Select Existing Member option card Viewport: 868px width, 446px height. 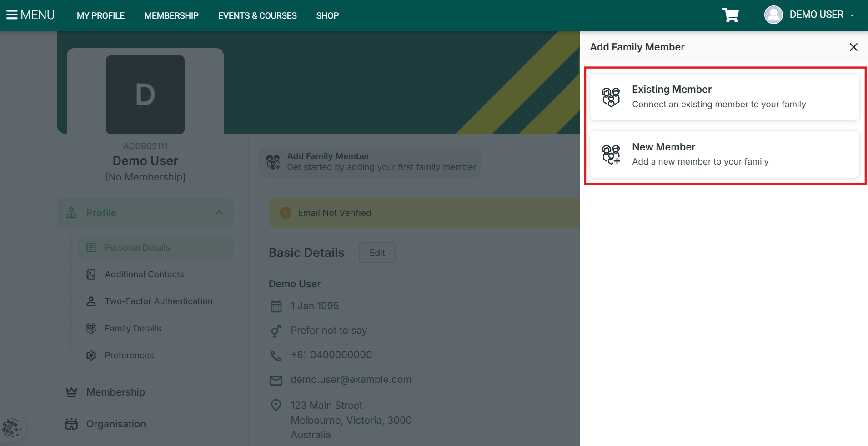724,97
